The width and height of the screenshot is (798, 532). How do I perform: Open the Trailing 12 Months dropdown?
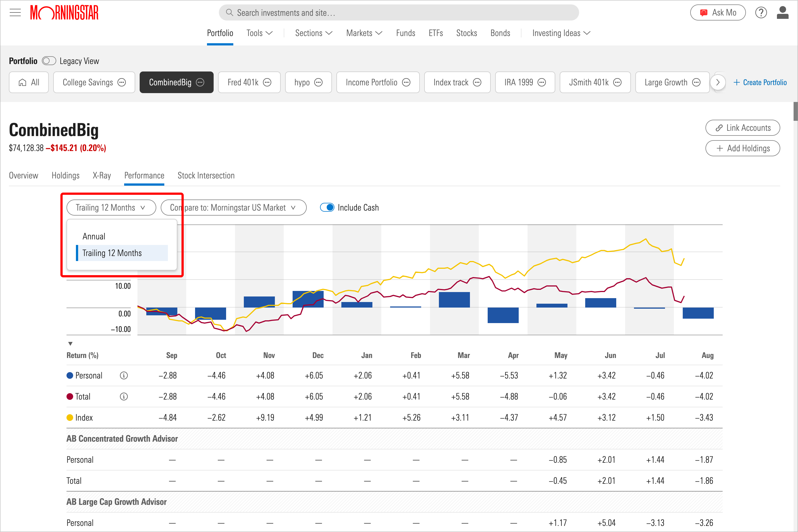click(x=111, y=208)
